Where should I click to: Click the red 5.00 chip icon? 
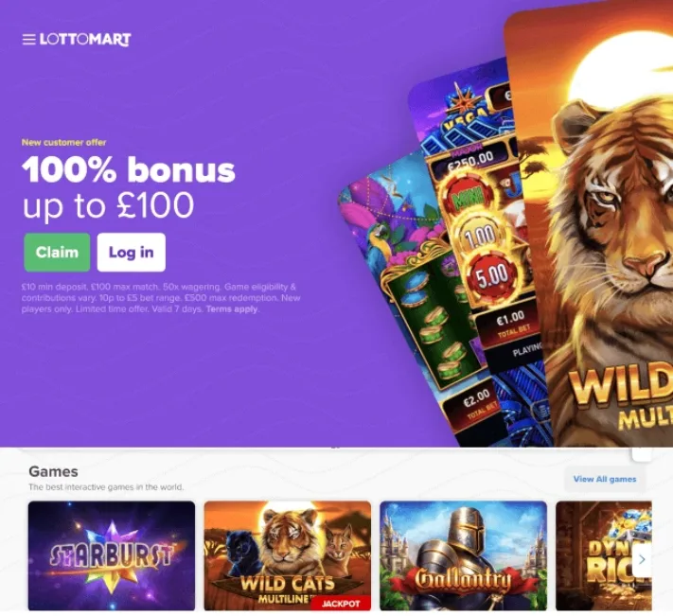(x=492, y=275)
